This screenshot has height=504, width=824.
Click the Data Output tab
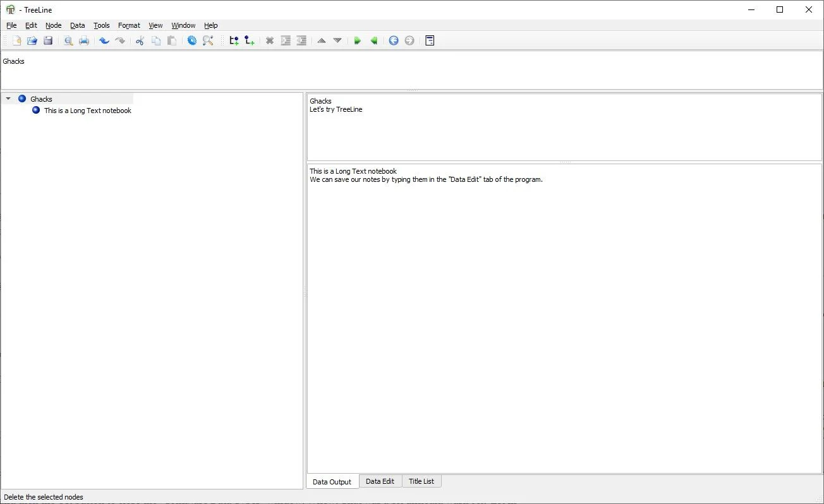pyautogui.click(x=332, y=482)
